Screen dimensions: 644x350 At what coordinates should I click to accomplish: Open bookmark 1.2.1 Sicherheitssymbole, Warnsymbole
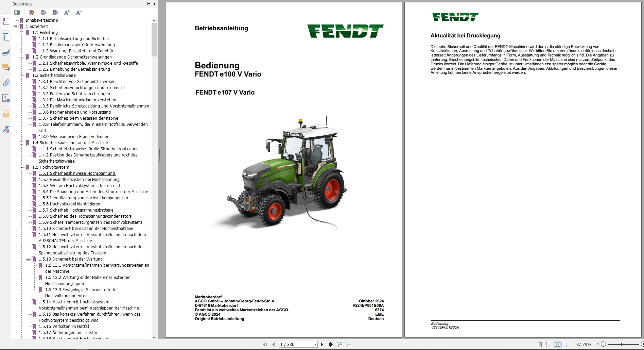point(88,63)
